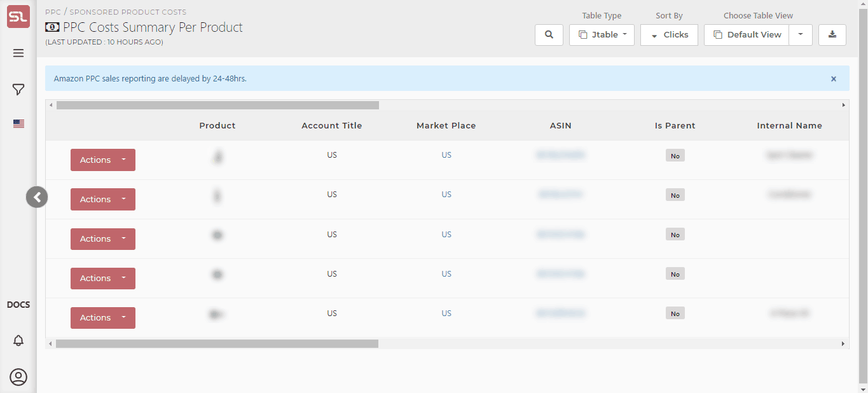Click the money icon beside the page title

(52, 27)
